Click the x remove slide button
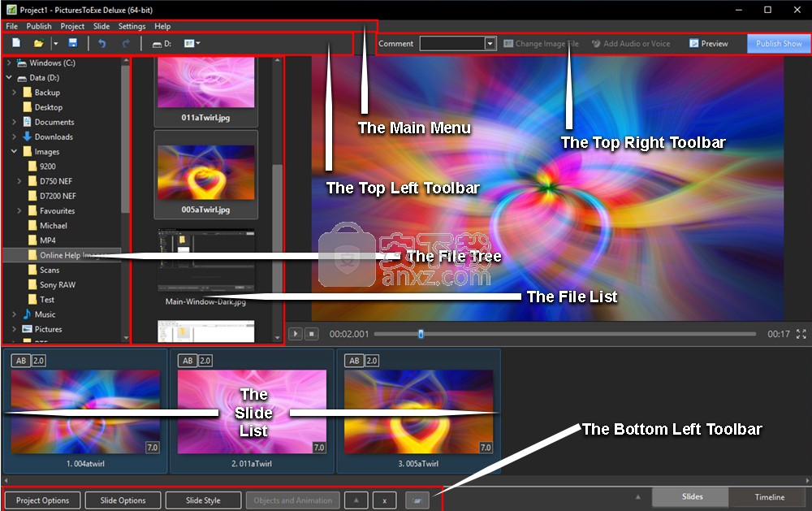The image size is (812, 511). tap(384, 500)
